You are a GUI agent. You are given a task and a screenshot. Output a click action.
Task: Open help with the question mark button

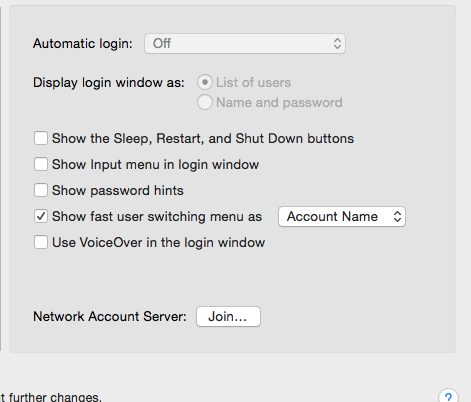(x=448, y=397)
